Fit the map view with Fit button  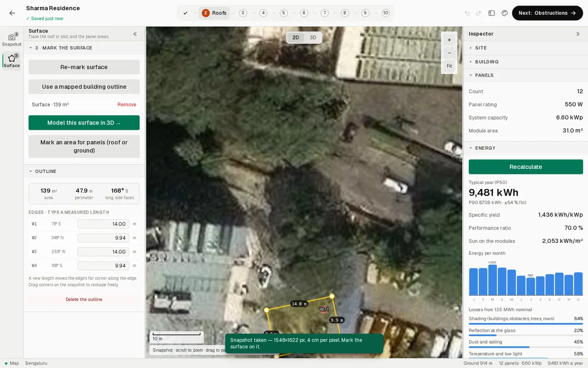[449, 66]
